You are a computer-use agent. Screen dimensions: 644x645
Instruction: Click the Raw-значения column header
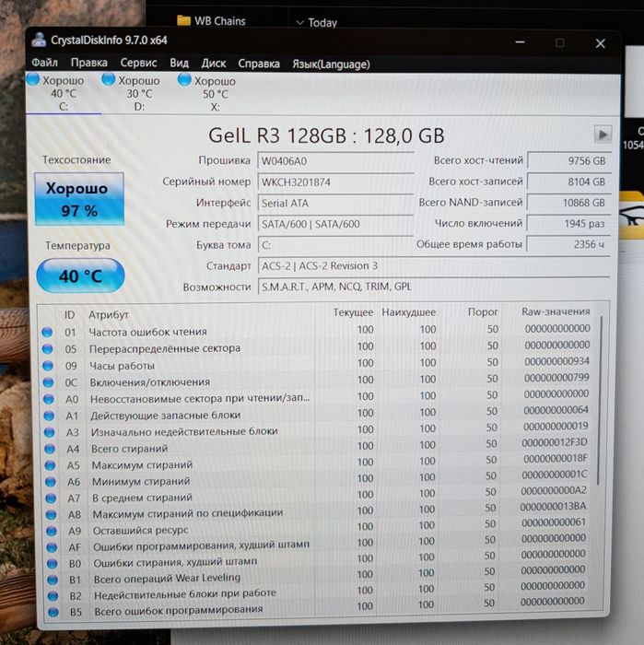[x=556, y=311]
